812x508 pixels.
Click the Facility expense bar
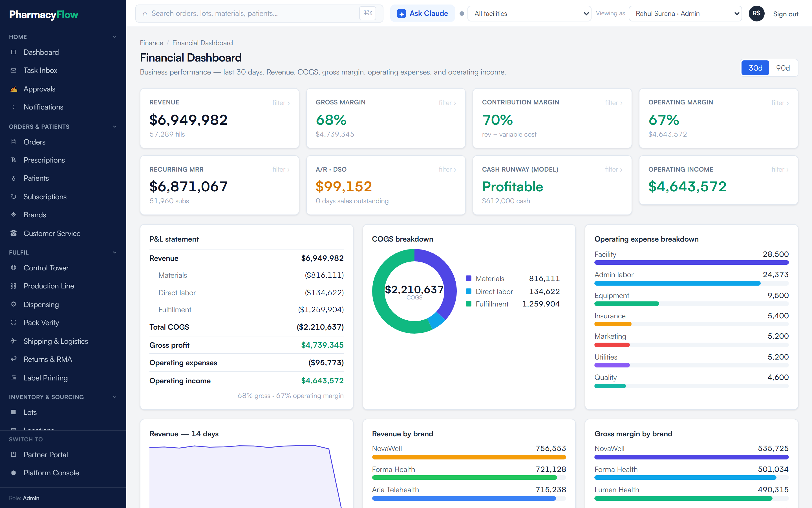click(691, 262)
